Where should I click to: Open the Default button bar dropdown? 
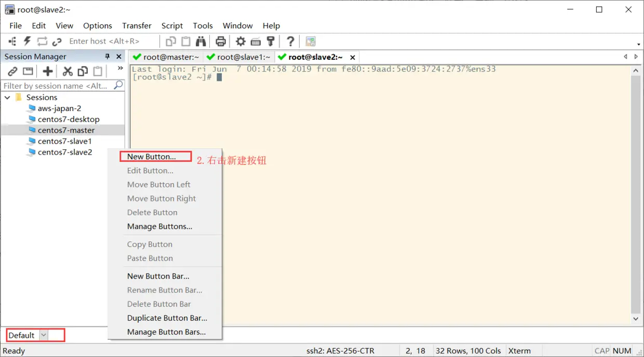click(x=44, y=335)
